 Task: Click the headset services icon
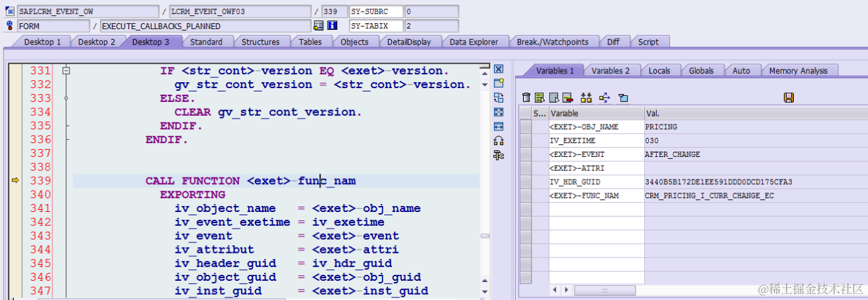tap(499, 140)
